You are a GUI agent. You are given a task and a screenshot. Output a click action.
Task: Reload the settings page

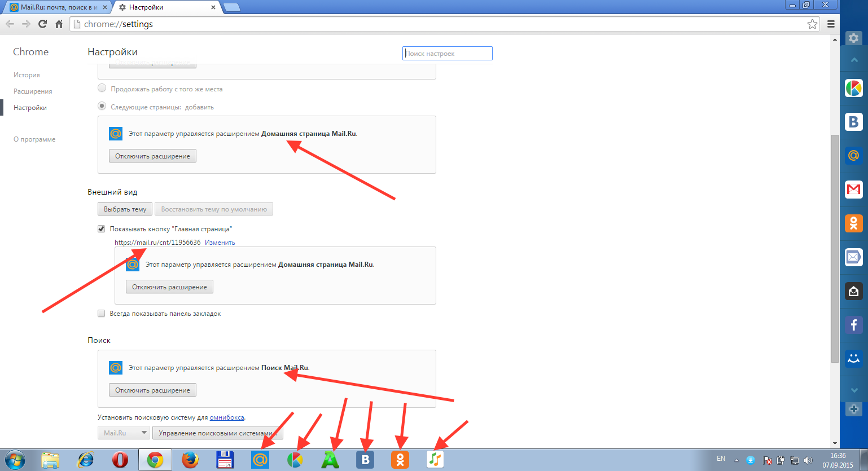42,24
